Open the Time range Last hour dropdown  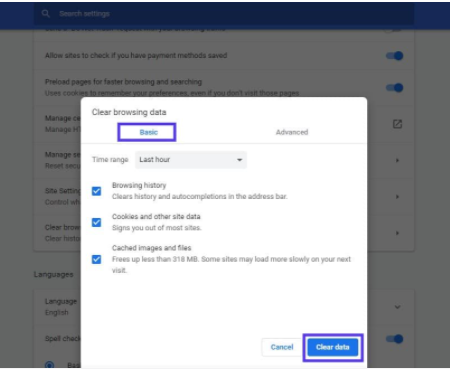click(191, 160)
